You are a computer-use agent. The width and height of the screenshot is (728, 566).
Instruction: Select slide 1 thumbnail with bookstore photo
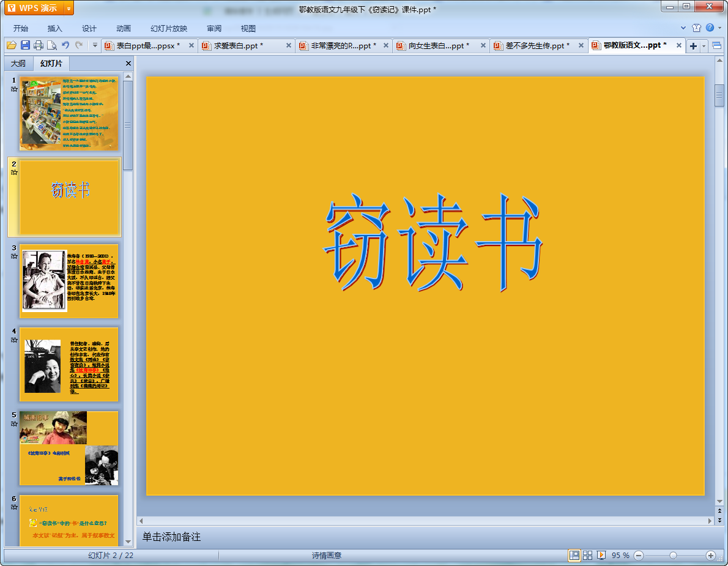[x=69, y=114]
